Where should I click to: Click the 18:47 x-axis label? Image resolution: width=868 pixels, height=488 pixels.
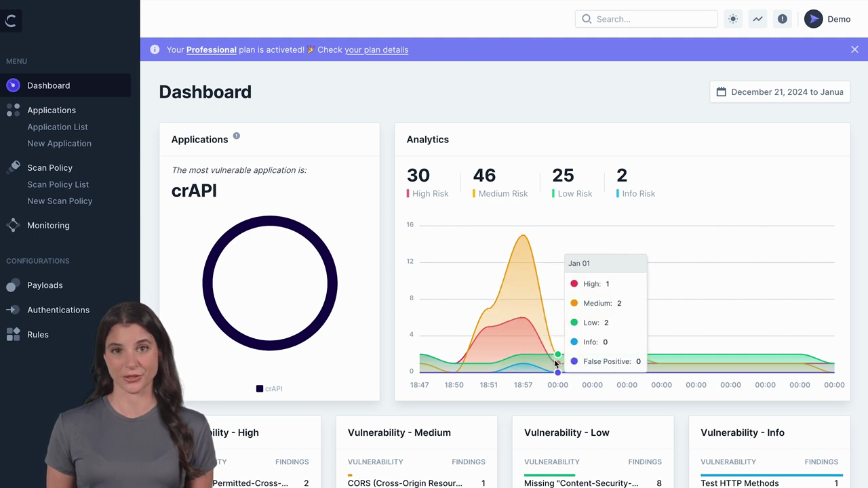click(419, 384)
